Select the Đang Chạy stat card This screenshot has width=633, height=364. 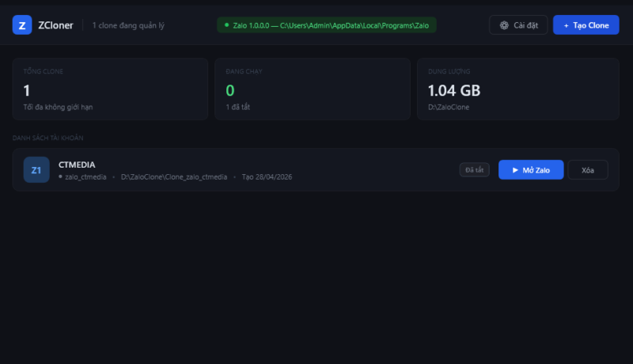312,89
